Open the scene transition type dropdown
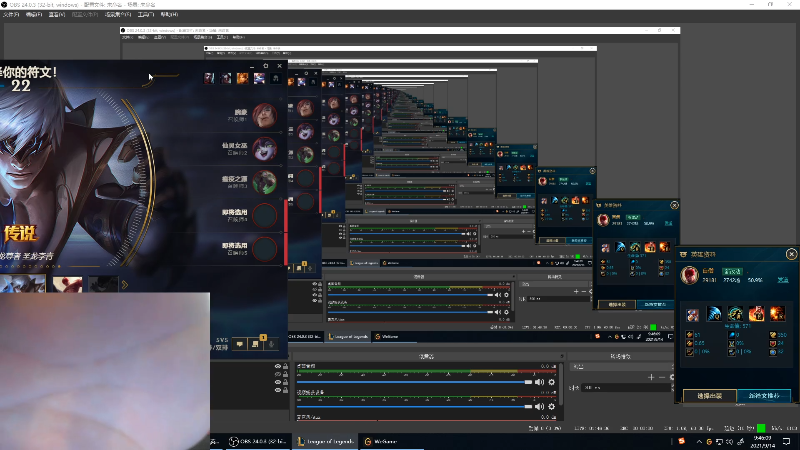 coord(622,367)
